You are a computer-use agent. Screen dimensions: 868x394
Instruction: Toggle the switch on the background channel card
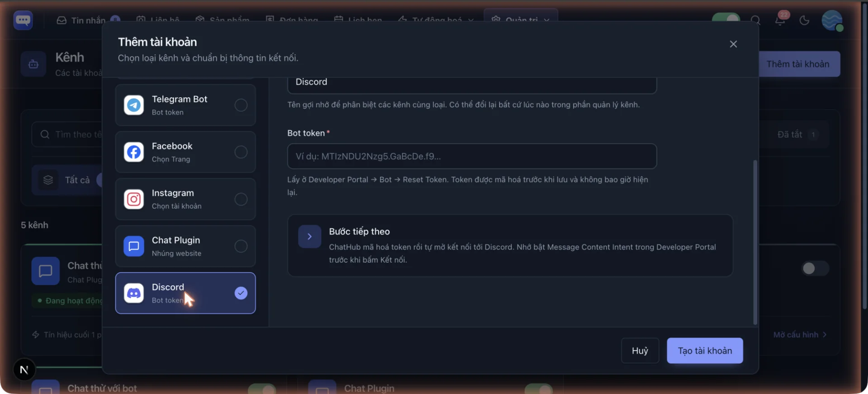pyautogui.click(x=815, y=268)
